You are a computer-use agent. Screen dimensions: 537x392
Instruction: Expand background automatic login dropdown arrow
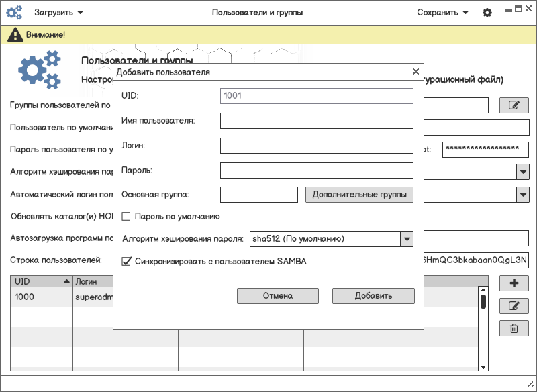[x=523, y=194]
